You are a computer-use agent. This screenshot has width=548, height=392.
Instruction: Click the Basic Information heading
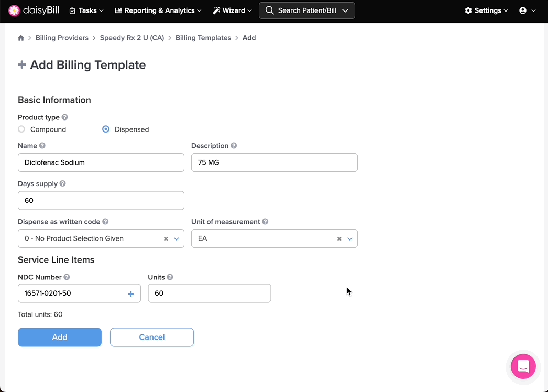tap(54, 100)
